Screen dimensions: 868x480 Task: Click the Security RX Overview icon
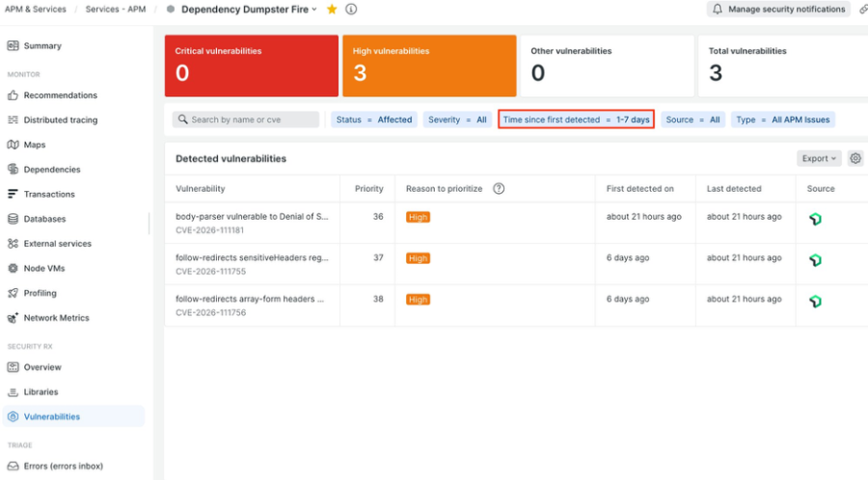(13, 367)
